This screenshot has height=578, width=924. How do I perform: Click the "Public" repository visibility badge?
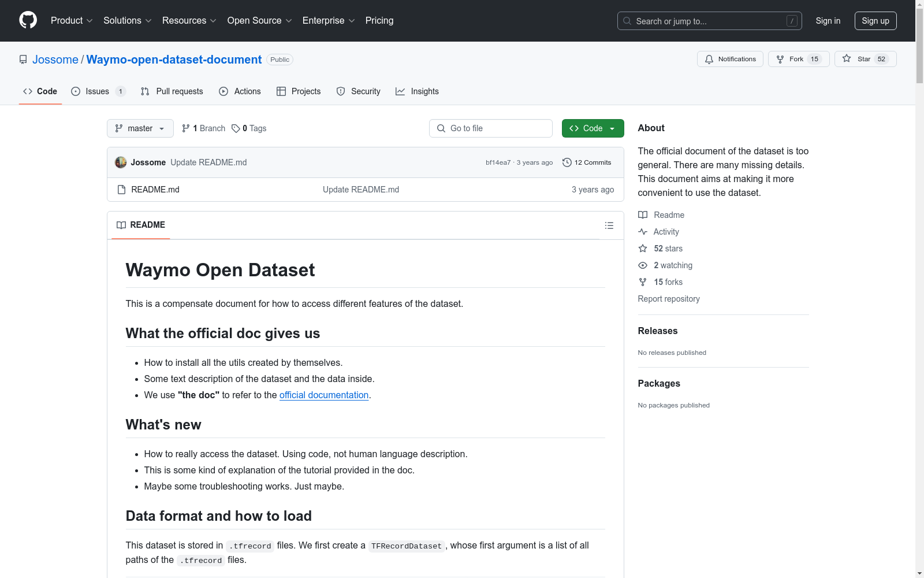(x=280, y=60)
